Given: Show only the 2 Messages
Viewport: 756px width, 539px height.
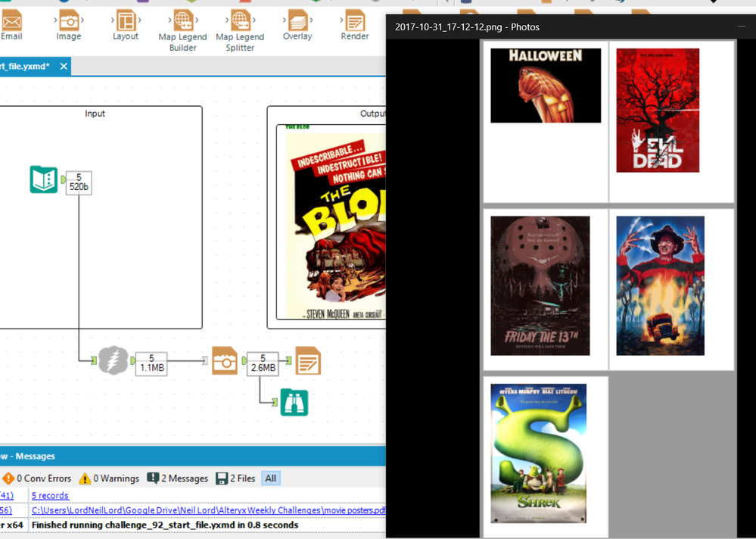Looking at the screenshot, I should point(177,478).
